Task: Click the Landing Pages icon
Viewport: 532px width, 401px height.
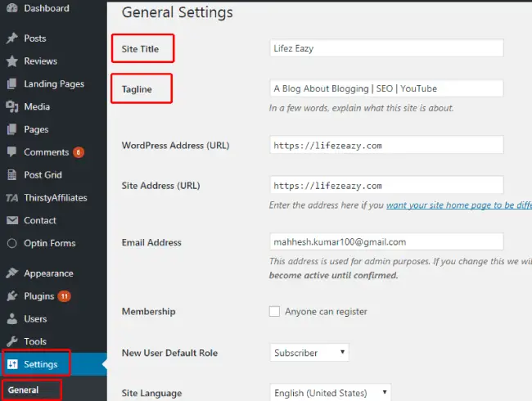Action: coord(12,83)
